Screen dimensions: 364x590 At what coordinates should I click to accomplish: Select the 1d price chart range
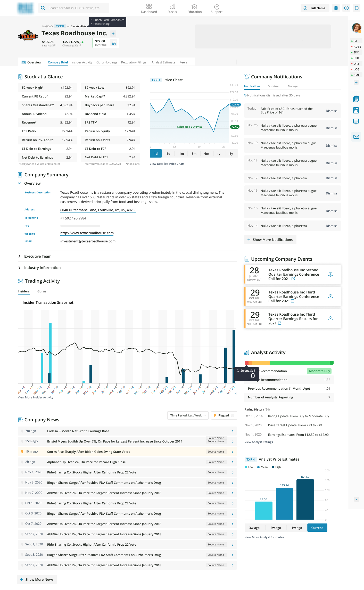156,153
